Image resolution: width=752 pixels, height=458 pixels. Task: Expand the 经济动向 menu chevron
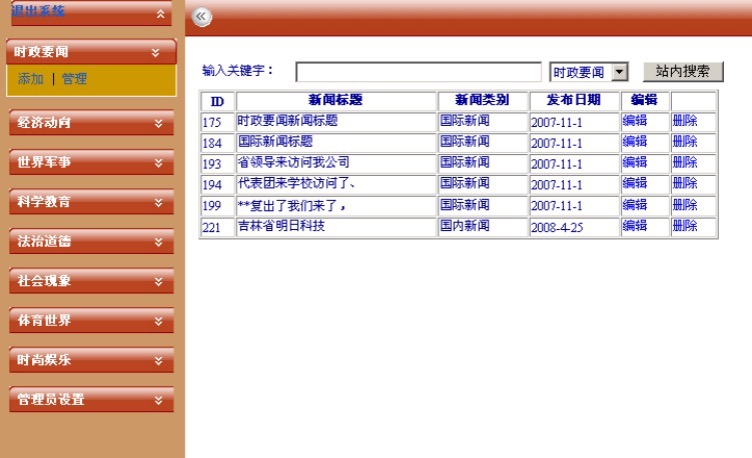click(x=158, y=124)
